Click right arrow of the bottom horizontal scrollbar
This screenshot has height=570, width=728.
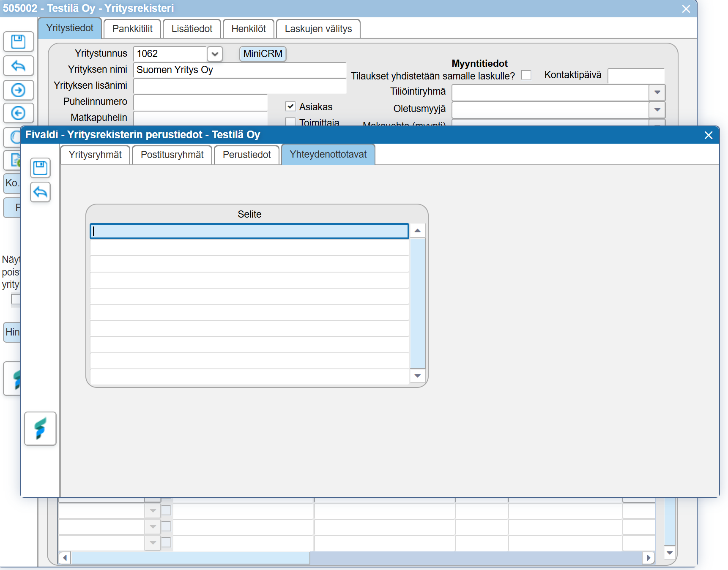[649, 558]
